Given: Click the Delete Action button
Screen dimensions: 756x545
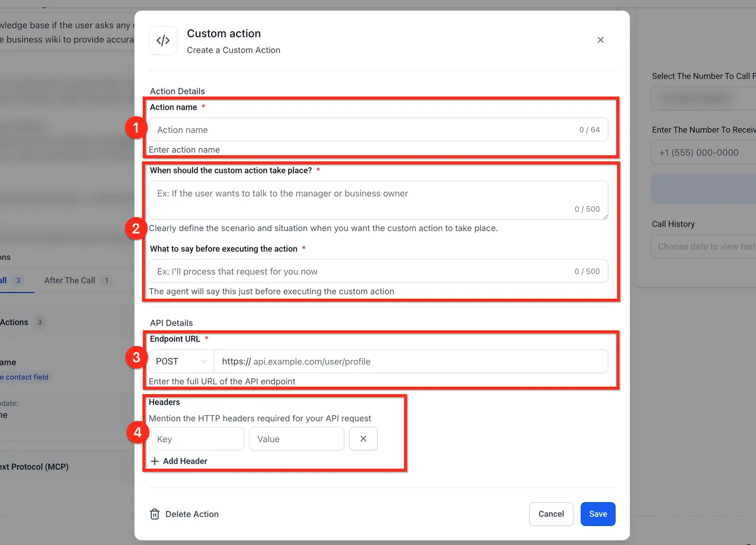Looking at the screenshot, I should tap(184, 514).
